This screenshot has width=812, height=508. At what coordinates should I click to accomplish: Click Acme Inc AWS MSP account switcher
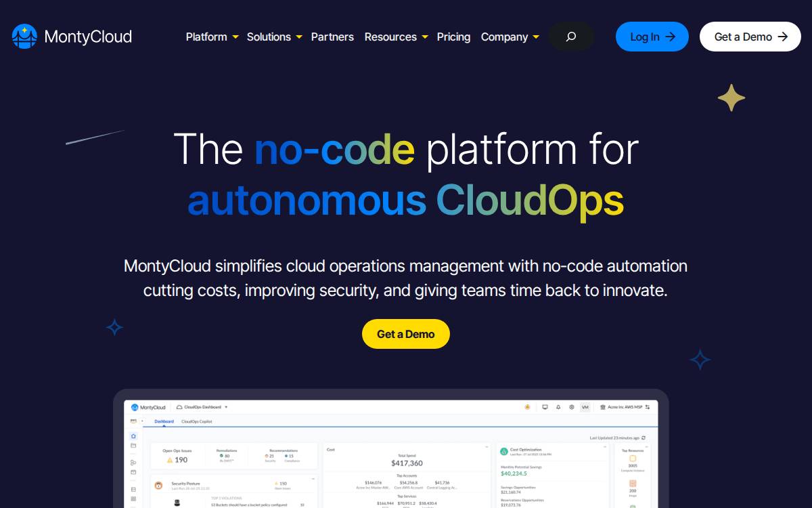tap(625, 407)
